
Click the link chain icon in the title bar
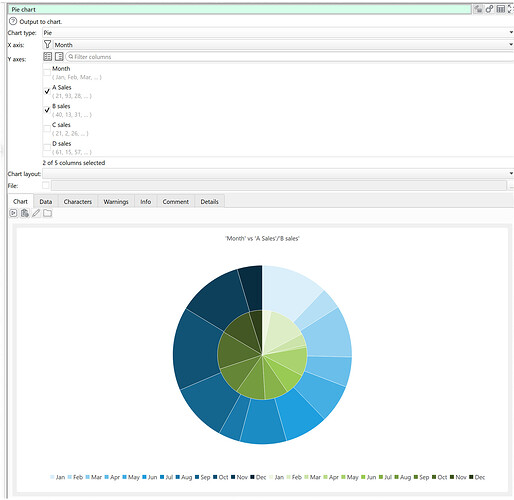[489, 9]
